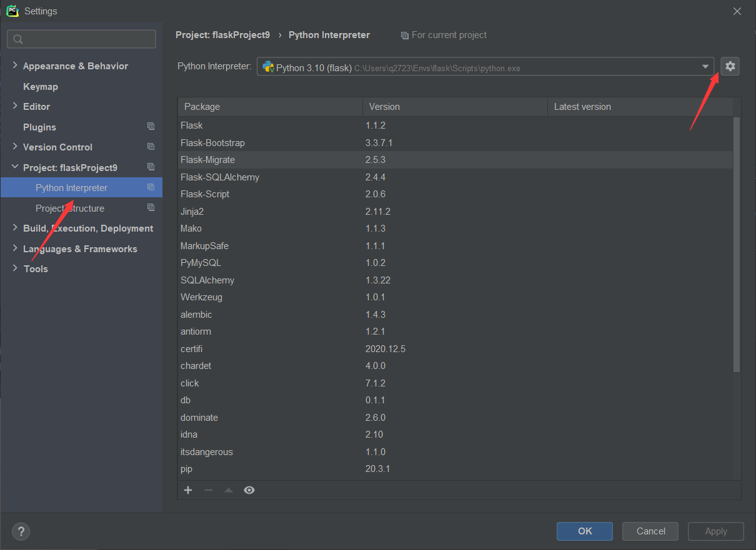
Task: Click the uninstall package minus icon
Action: pos(209,490)
